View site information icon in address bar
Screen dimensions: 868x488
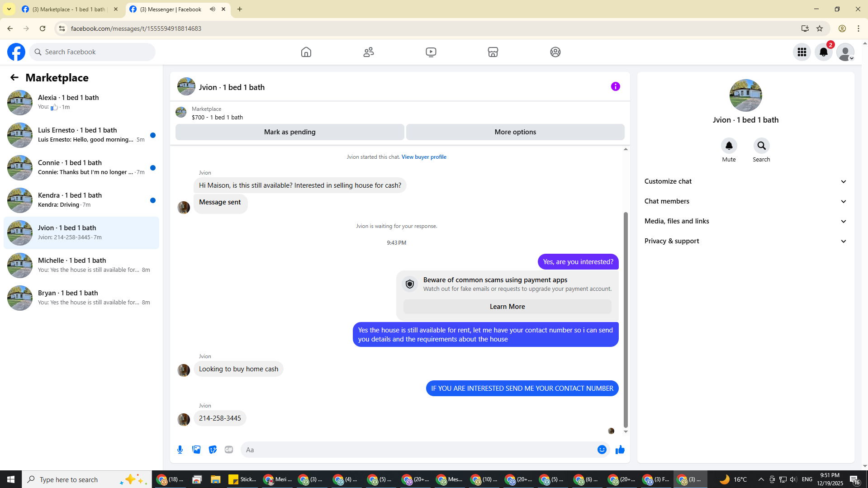[62, 28]
